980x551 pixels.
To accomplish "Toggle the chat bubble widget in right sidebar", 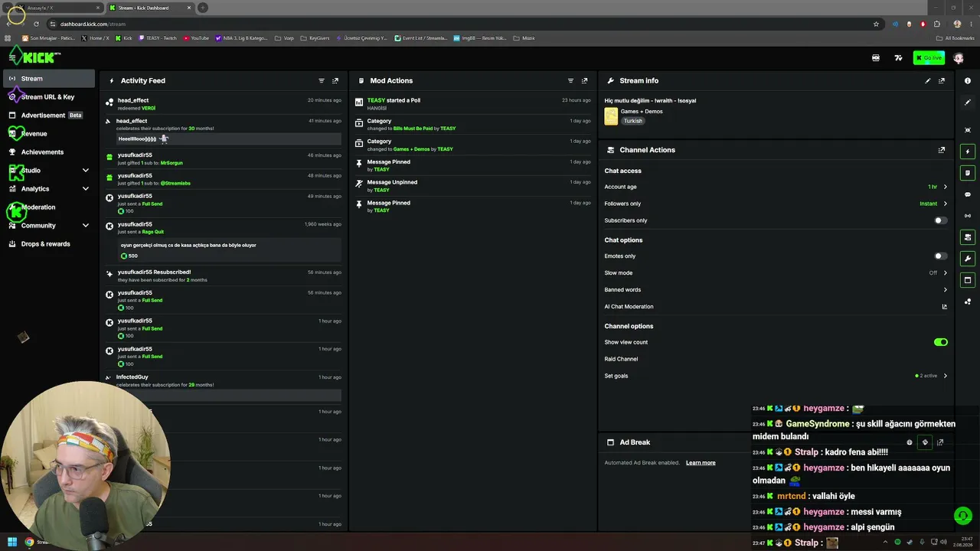I will (968, 194).
